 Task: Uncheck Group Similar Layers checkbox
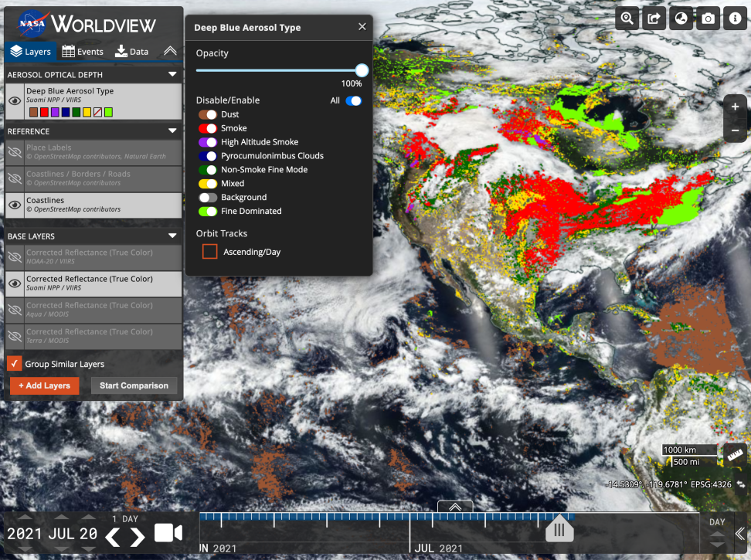pos(15,364)
